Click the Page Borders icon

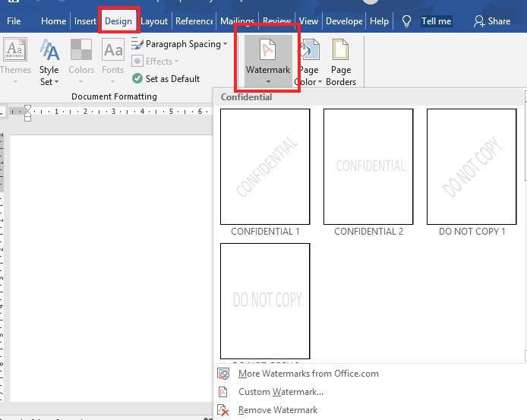click(340, 50)
